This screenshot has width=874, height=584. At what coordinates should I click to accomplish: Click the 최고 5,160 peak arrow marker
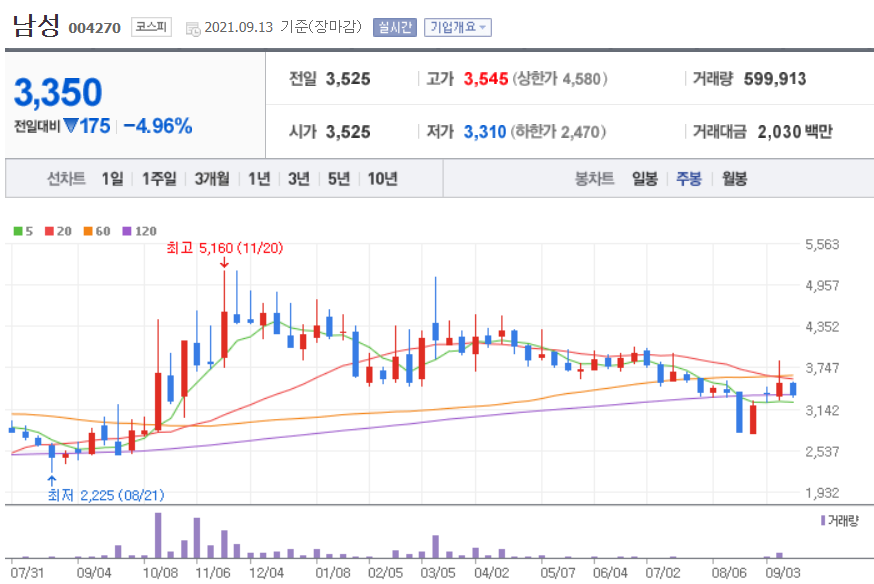pos(223,262)
